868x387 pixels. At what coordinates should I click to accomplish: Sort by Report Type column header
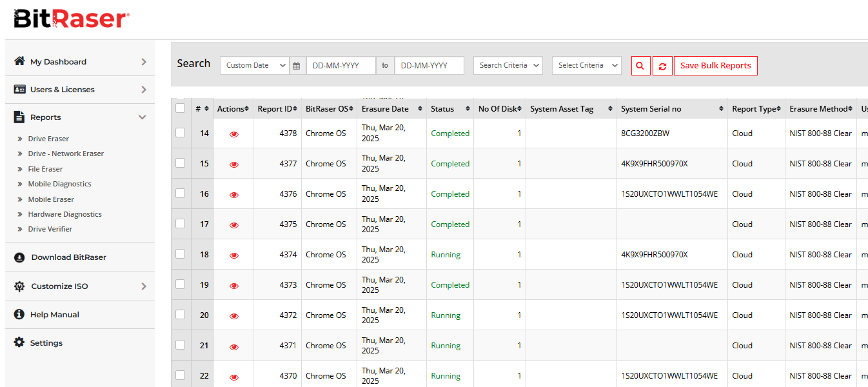[756, 109]
